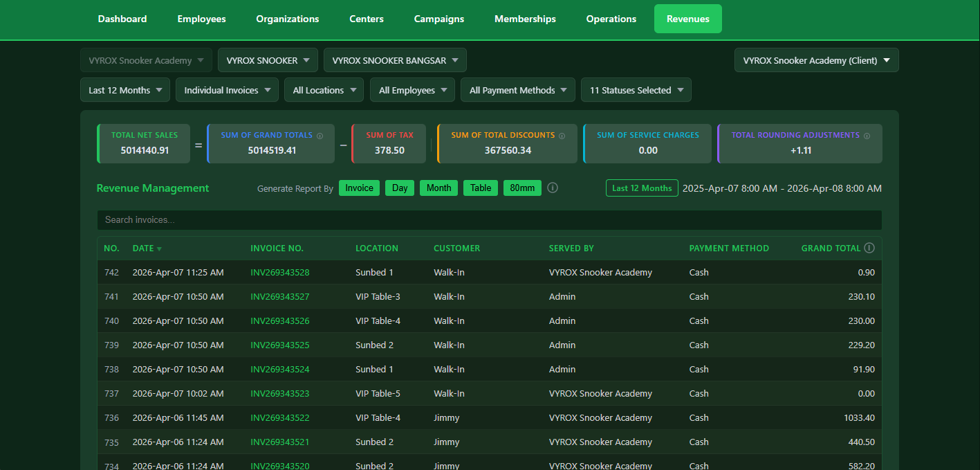Open the Individual Invoices dropdown

click(x=227, y=89)
